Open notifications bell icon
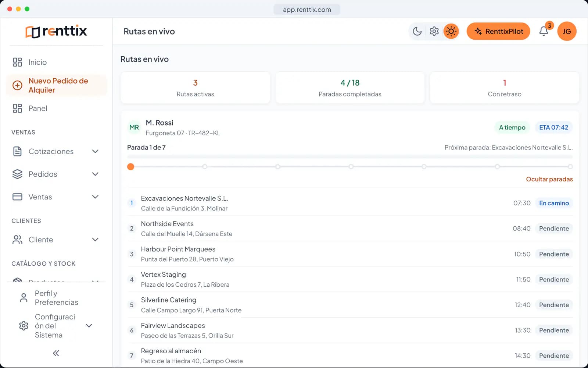 pyautogui.click(x=544, y=31)
